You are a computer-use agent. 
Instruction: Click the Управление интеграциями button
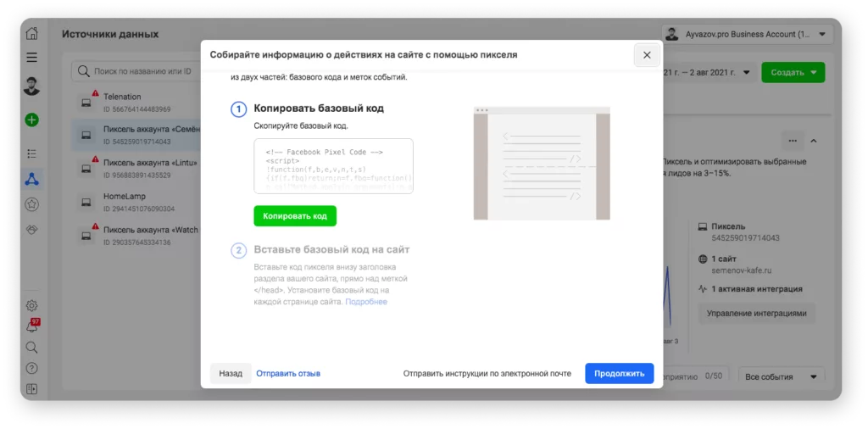757,314
